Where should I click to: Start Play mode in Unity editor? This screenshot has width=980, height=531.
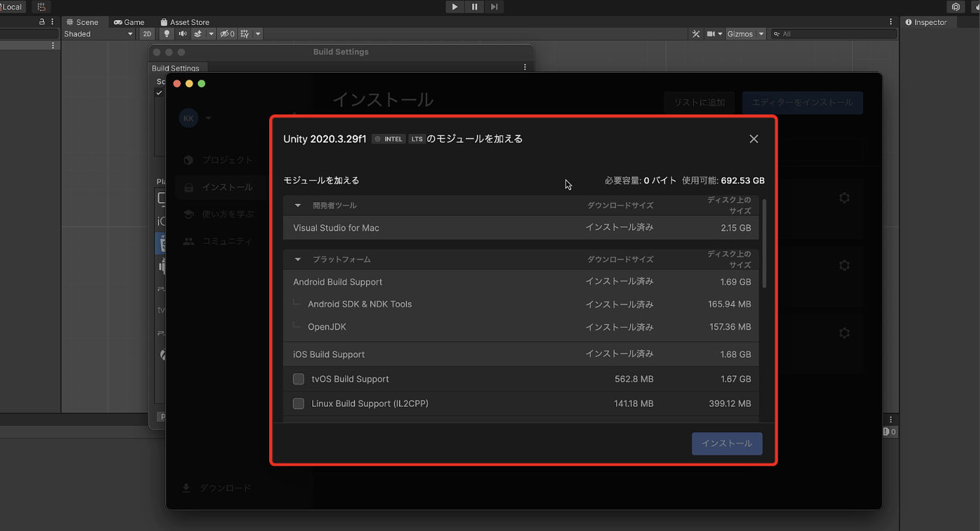point(455,7)
